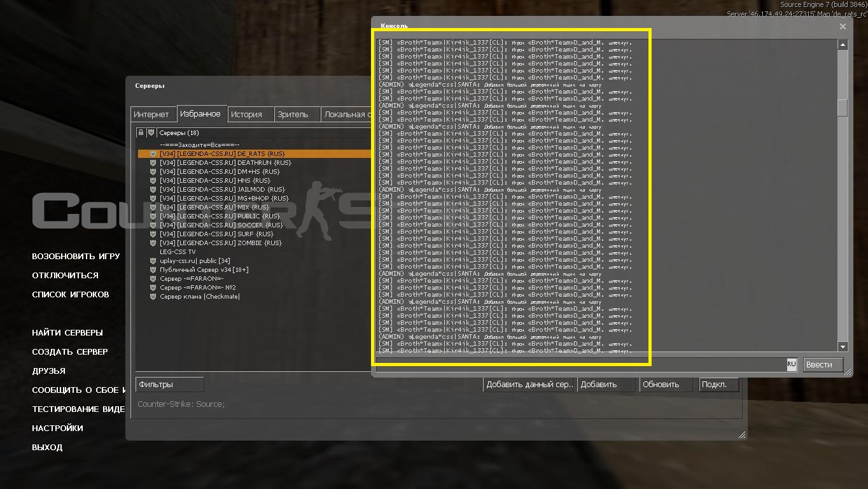The width and height of the screenshot is (868, 489).
Task: Click the shield icon beside MG+BHOP server
Action: pyautogui.click(x=153, y=198)
